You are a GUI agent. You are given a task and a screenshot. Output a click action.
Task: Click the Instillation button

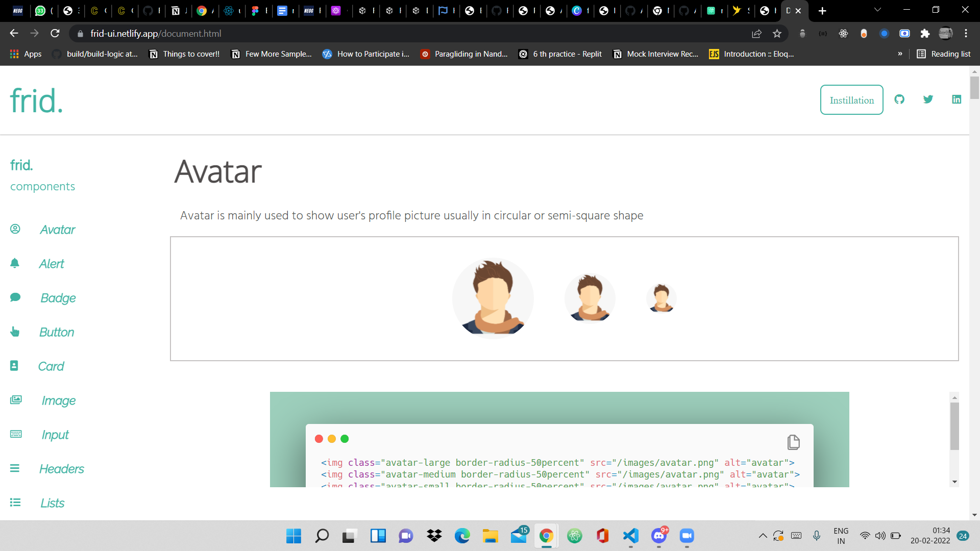tap(851, 100)
